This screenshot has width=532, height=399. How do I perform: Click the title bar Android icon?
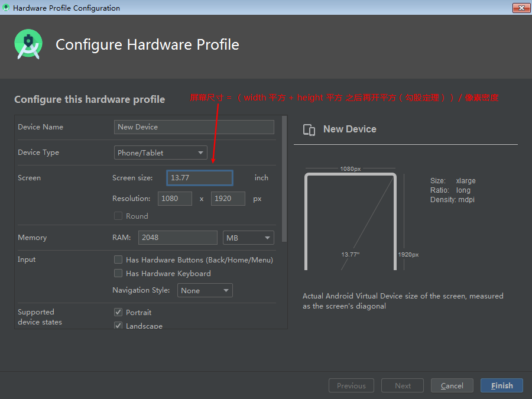6,8
